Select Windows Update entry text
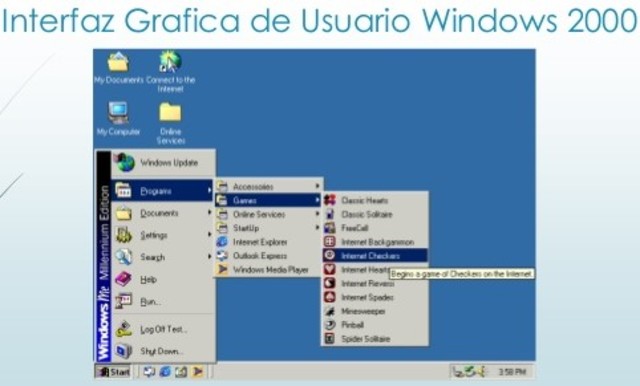This screenshot has height=386, width=640. click(169, 162)
